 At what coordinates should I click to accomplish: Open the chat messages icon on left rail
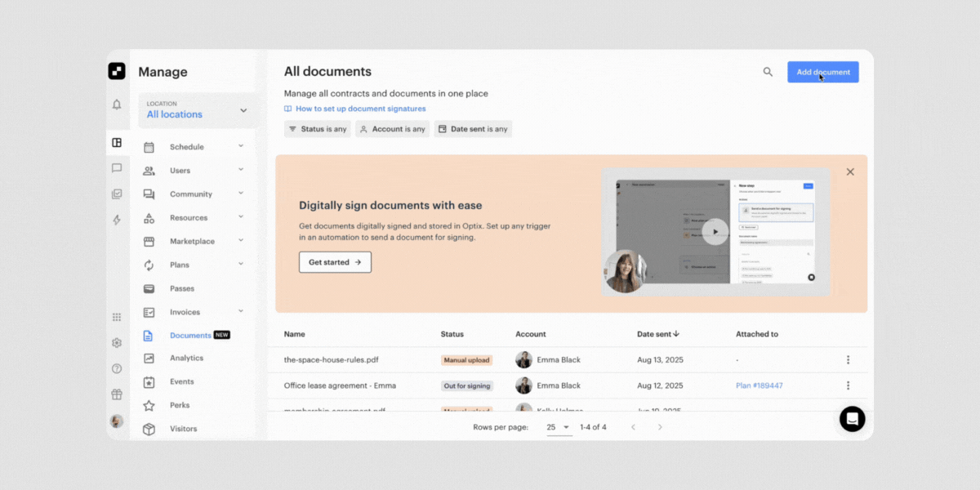pos(117,168)
